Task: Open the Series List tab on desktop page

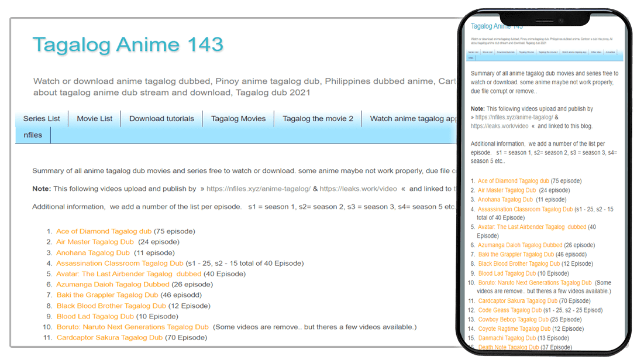Action: [x=42, y=118]
